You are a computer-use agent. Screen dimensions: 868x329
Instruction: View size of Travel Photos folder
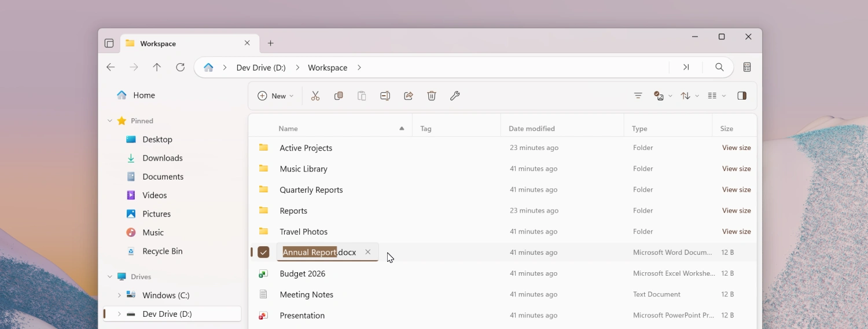[736, 231]
